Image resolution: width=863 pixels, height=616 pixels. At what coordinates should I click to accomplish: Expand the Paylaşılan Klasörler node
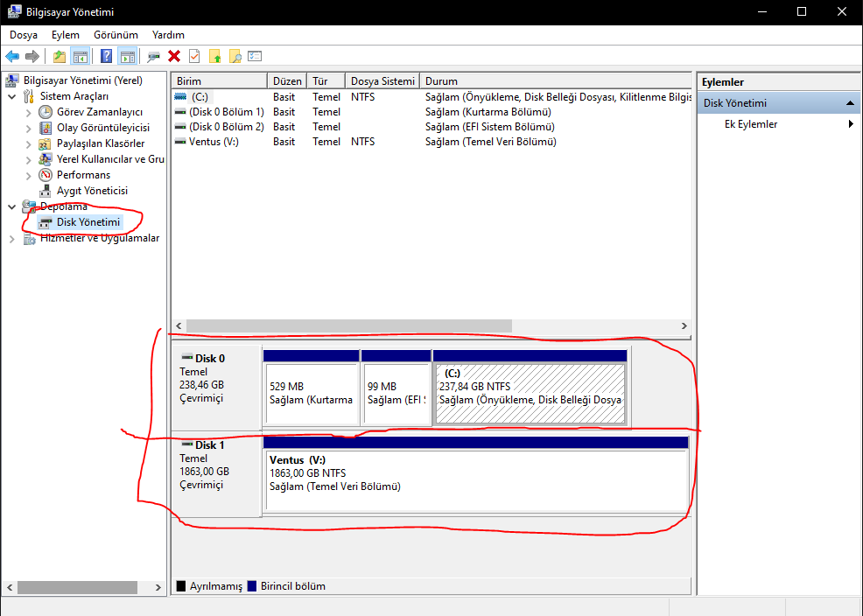click(28, 144)
